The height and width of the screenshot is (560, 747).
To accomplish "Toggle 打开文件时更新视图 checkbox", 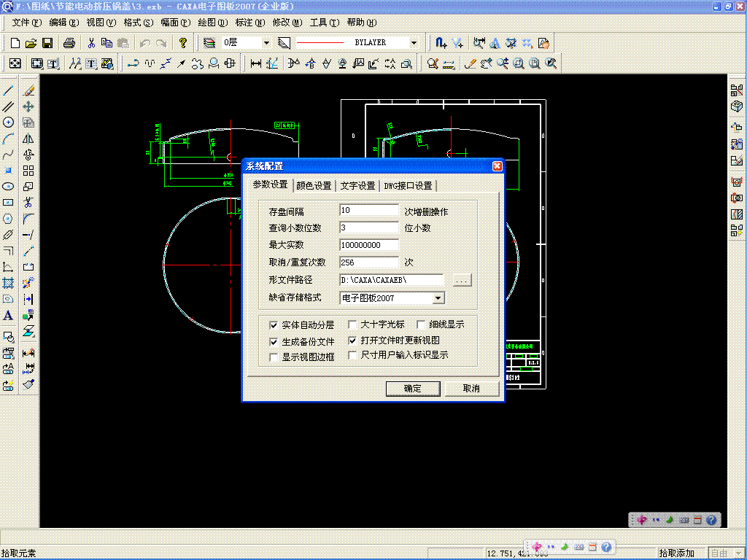I will pos(352,341).
